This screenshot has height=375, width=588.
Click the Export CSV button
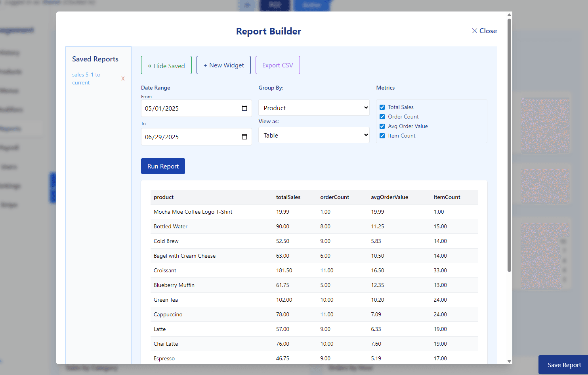coord(277,65)
